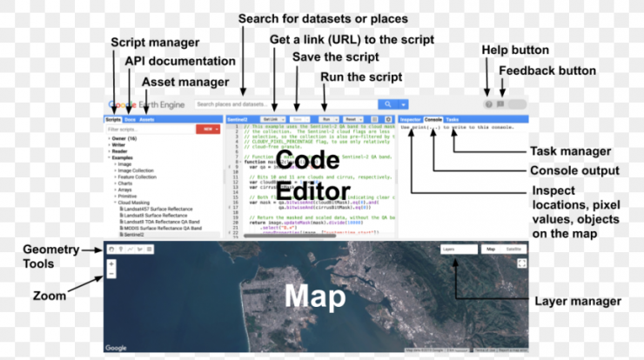Open Landsat457 Surface Reflectance script
Screen dimensions: 644x360
(x=158, y=209)
